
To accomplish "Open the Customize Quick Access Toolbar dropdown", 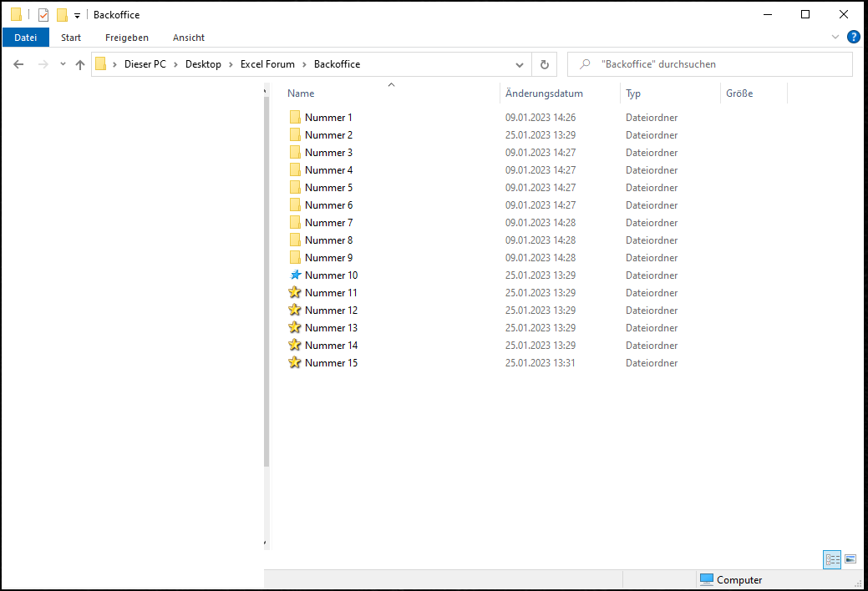I will (x=77, y=15).
